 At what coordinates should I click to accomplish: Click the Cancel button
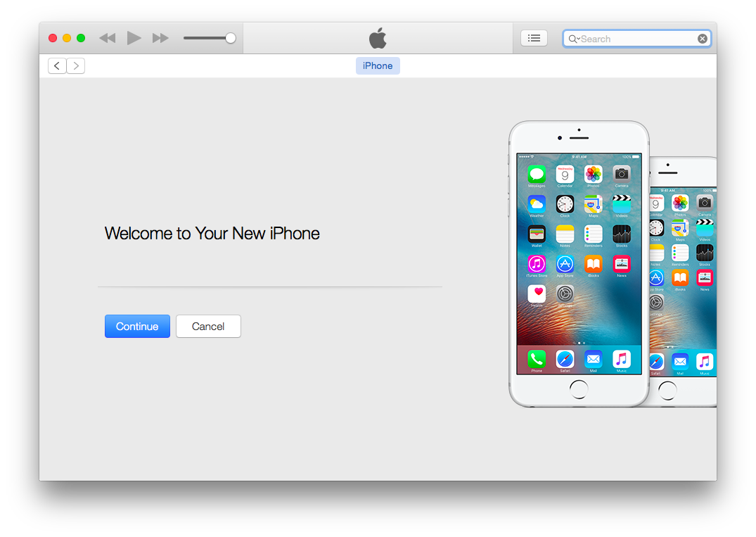point(208,326)
